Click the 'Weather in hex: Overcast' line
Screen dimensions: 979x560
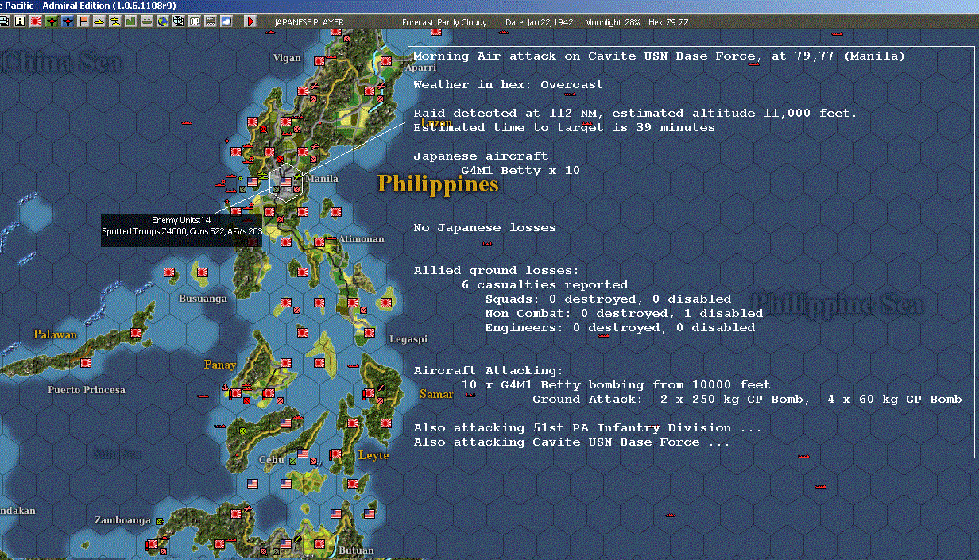tap(509, 85)
